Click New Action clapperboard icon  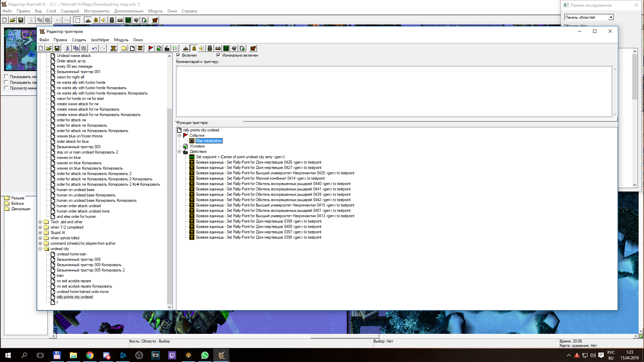pyautogui.click(x=167, y=48)
